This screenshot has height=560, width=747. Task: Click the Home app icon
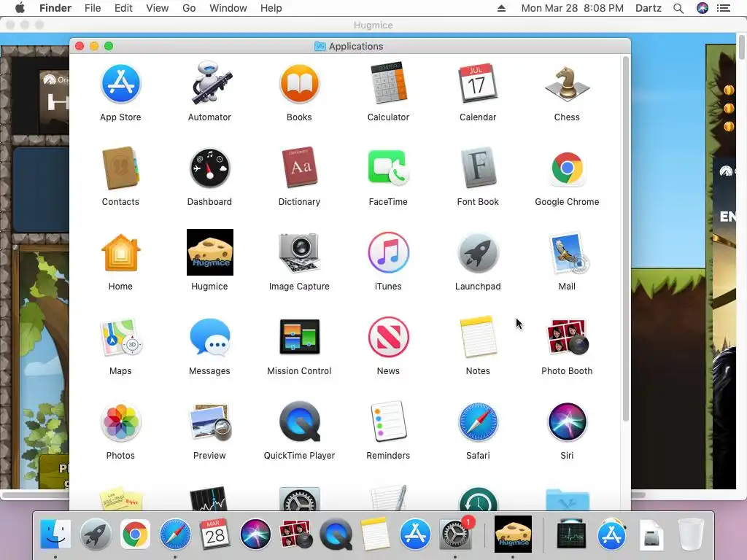pos(120,252)
